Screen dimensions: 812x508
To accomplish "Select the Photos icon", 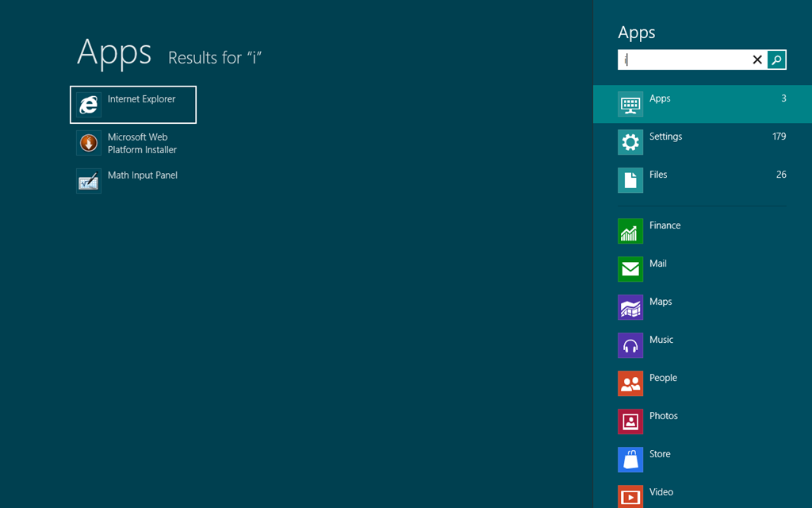I will [630, 421].
